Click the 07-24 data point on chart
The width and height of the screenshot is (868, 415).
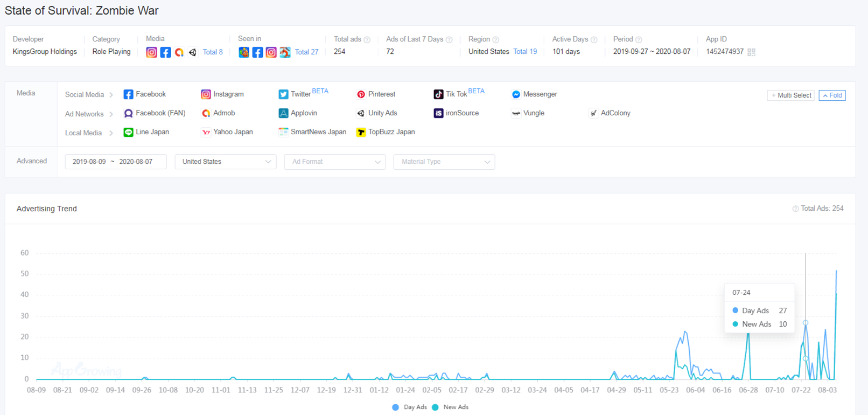pos(806,323)
